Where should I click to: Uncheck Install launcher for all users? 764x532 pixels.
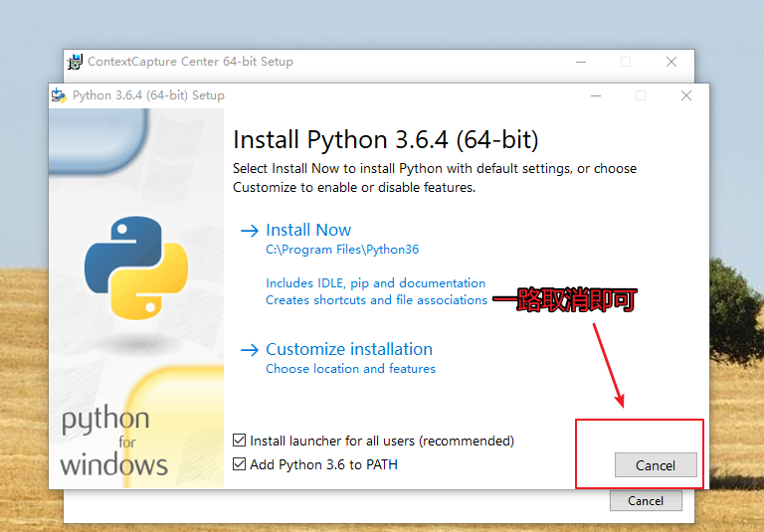pos(239,441)
